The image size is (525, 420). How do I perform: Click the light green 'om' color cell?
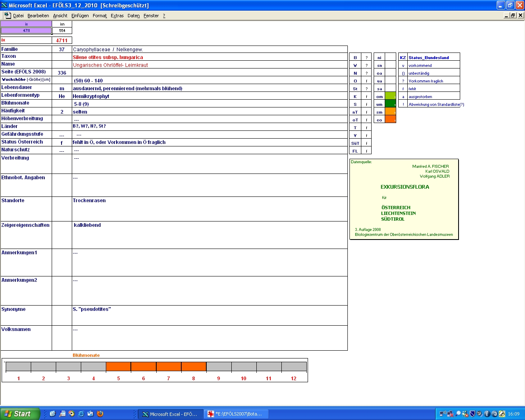point(390,96)
